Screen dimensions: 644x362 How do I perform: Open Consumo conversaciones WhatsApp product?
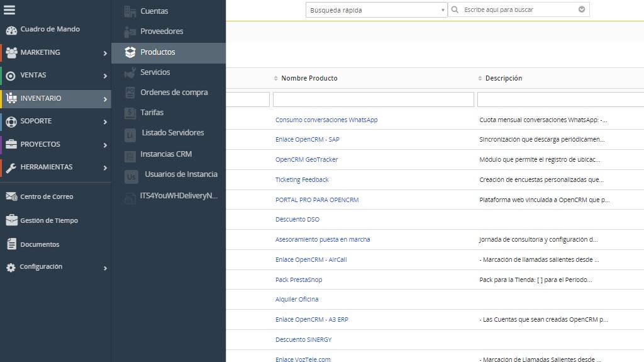point(326,120)
